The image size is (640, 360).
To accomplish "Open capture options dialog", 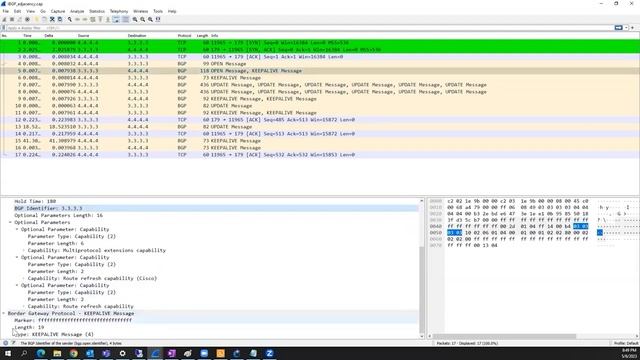I will [27, 19].
